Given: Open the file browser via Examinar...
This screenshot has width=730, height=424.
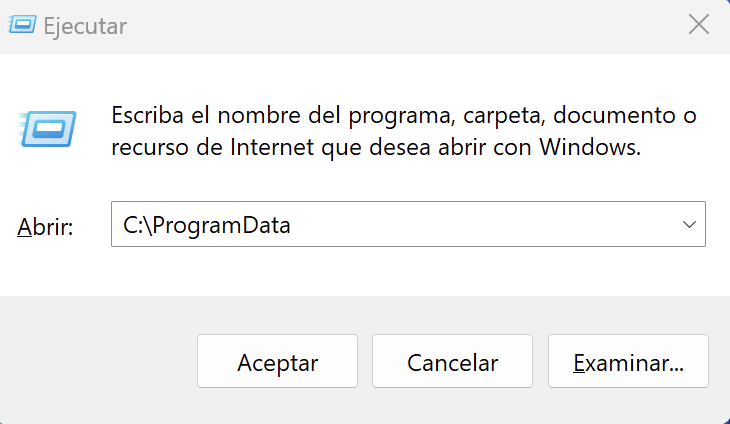Looking at the screenshot, I should 628,361.
